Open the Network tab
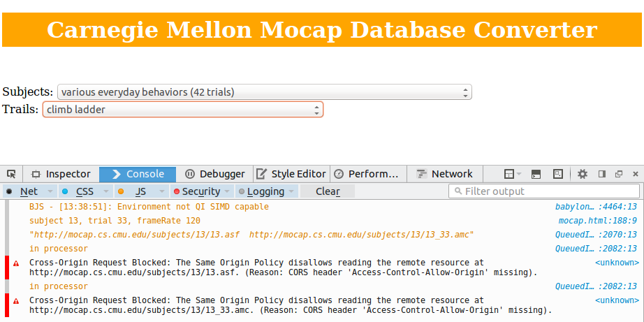The height and width of the screenshot is (322, 644). pyautogui.click(x=445, y=174)
